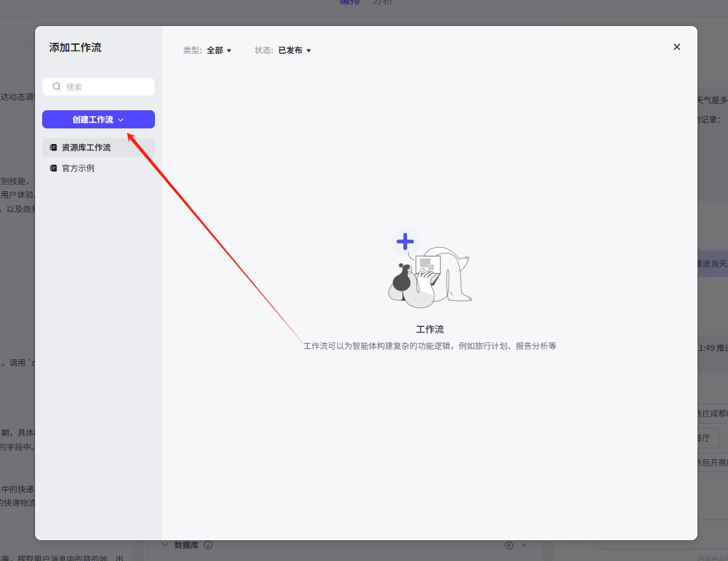This screenshot has width=728, height=561.
Task: Click the plus icon in 数据库 row
Action: (524, 545)
